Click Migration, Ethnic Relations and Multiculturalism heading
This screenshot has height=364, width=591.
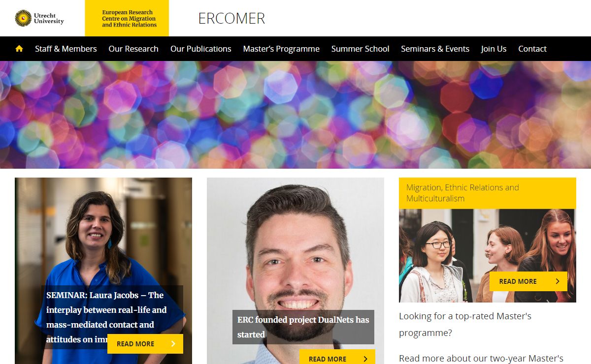pos(462,193)
